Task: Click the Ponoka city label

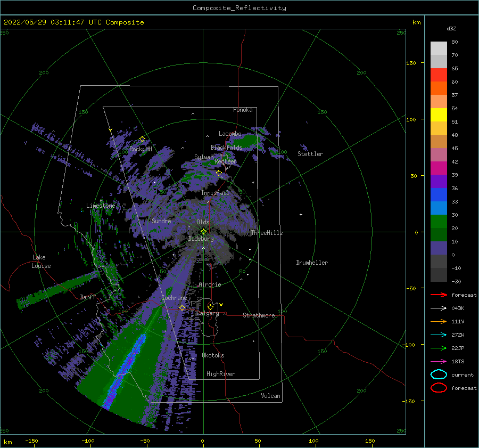Action: (x=243, y=110)
